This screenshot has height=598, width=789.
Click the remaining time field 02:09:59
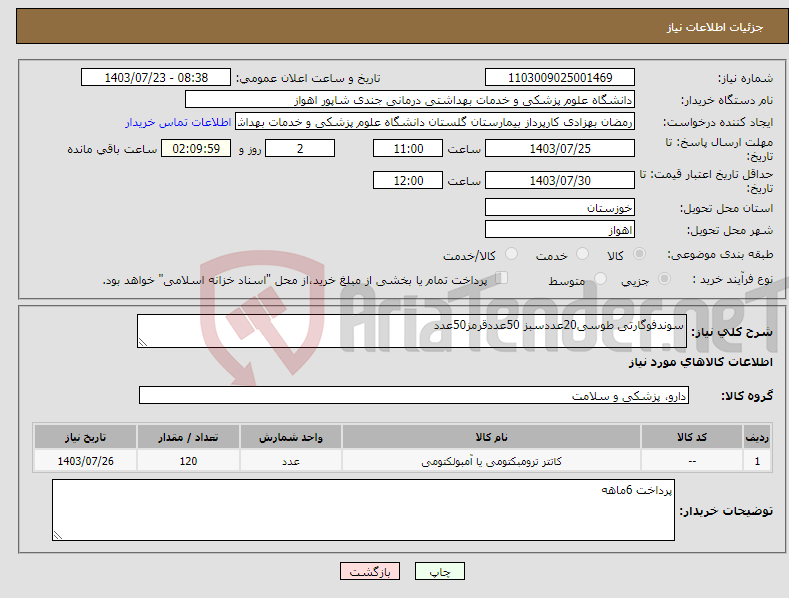(196, 148)
